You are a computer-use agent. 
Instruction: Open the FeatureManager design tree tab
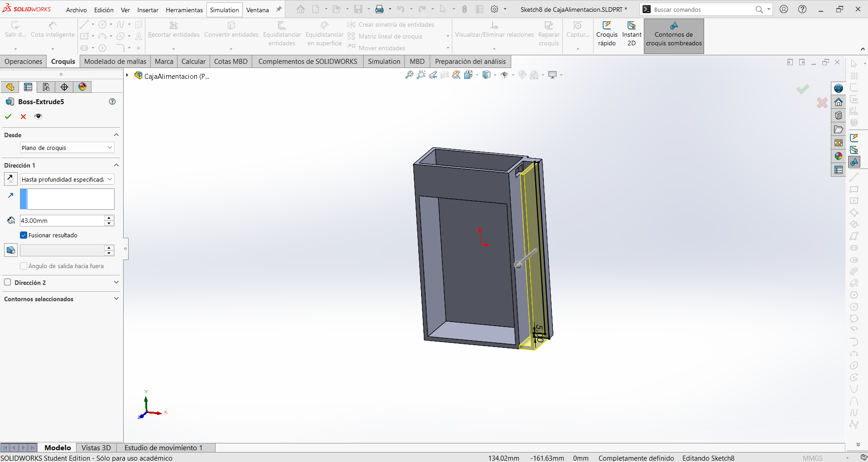[x=10, y=87]
